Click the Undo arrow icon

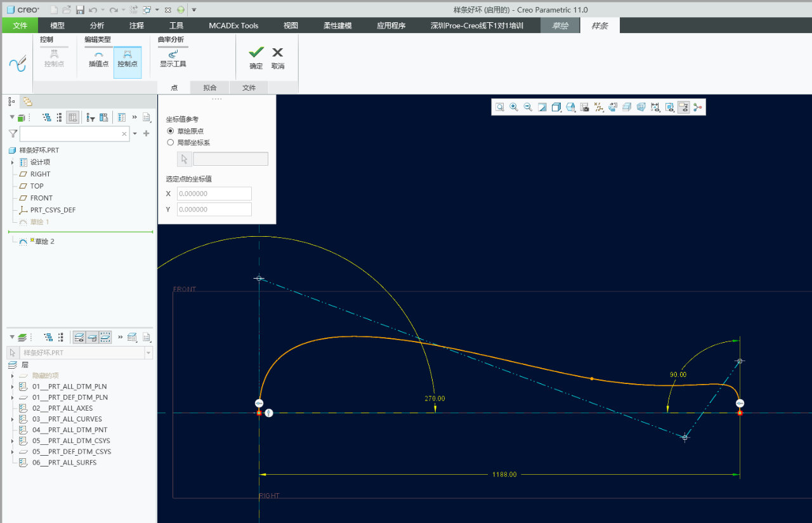pyautogui.click(x=93, y=10)
